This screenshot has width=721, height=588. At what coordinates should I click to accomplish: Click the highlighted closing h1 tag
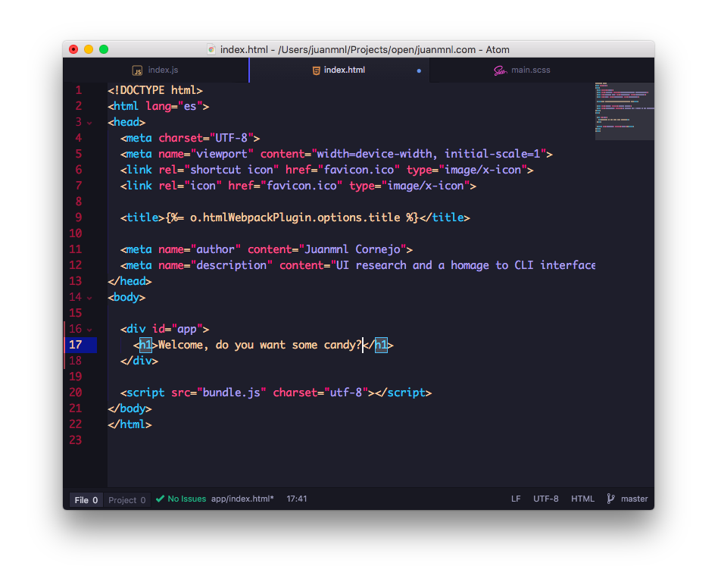click(x=381, y=345)
